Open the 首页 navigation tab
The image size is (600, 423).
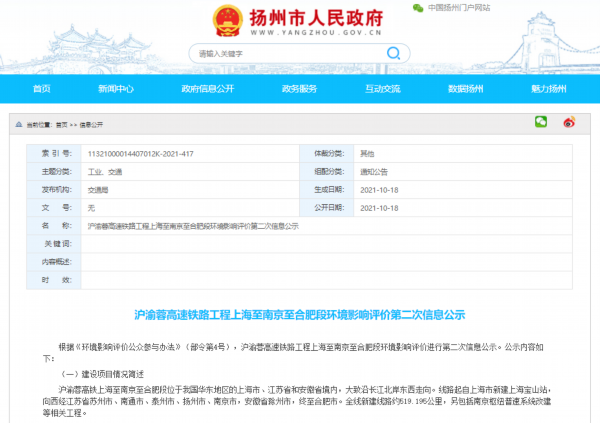click(x=42, y=89)
